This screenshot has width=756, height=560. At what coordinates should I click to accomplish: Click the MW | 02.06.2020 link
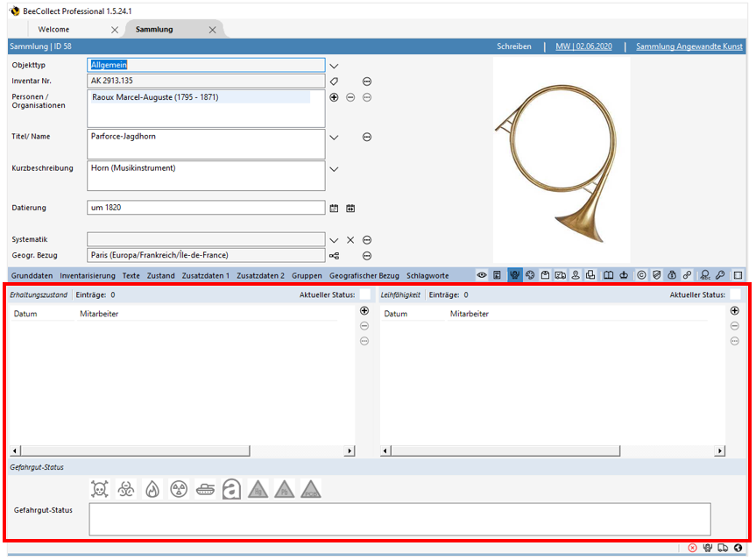tap(583, 46)
